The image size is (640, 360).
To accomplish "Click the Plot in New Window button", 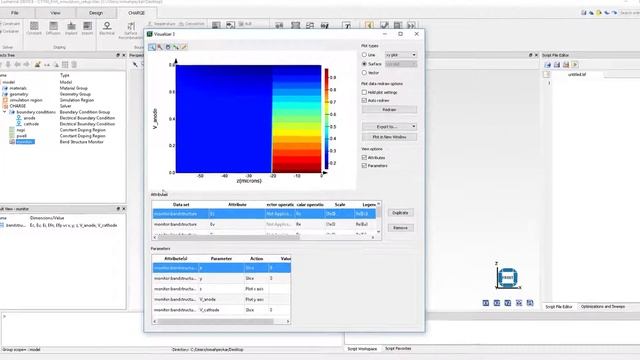I will (x=389, y=137).
